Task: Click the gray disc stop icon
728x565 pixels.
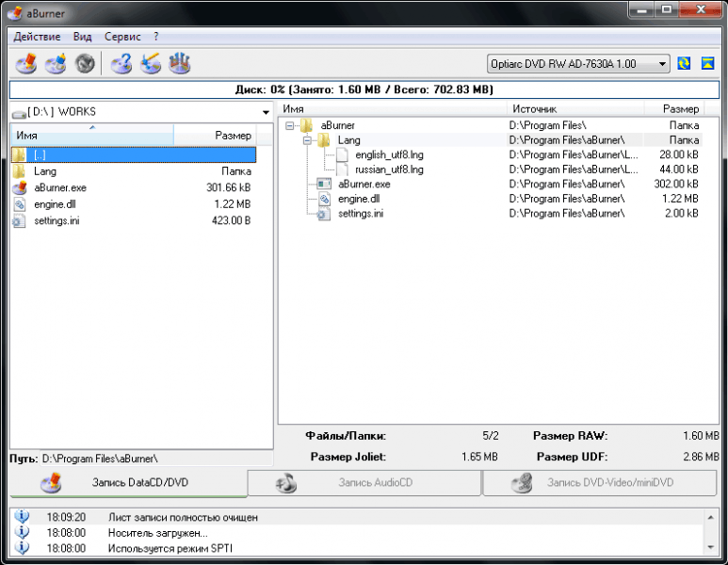Action: [85, 63]
